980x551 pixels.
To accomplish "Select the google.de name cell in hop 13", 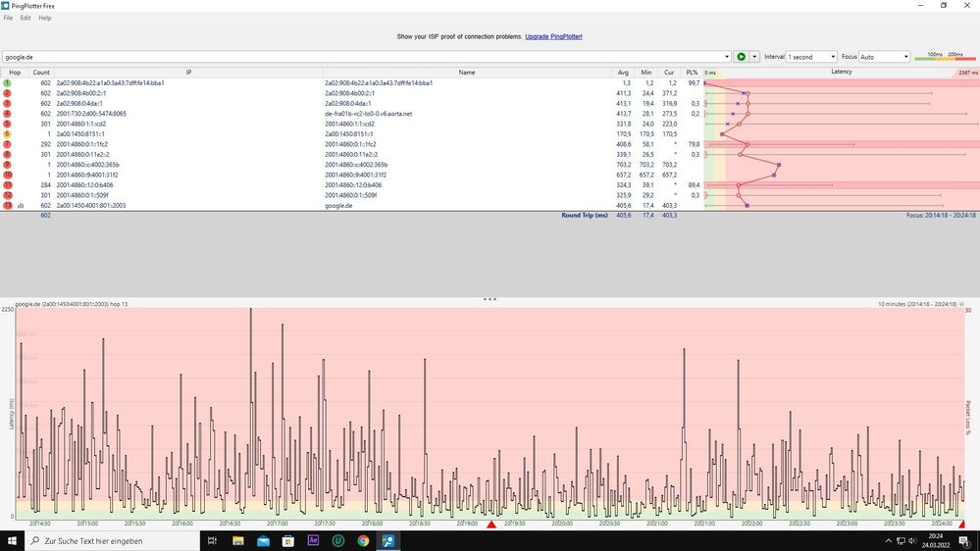I will pyautogui.click(x=338, y=206).
